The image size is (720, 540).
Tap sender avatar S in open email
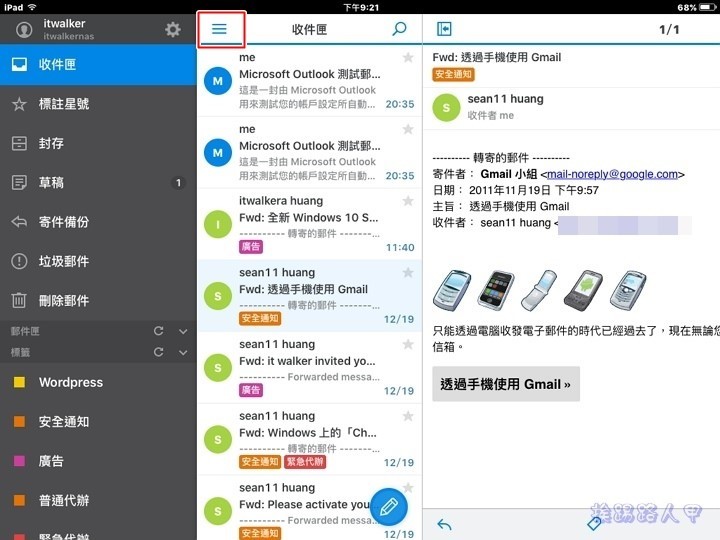(446, 107)
